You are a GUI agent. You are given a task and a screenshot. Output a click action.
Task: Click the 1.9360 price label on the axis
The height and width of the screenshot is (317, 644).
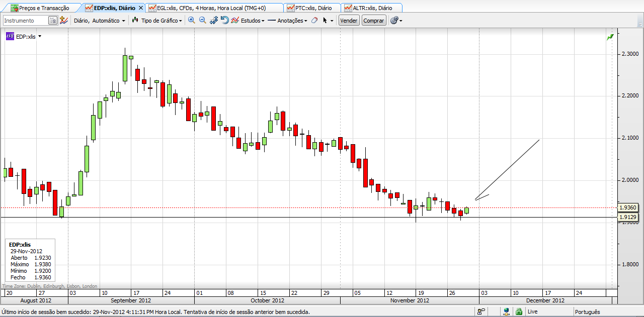click(628, 207)
